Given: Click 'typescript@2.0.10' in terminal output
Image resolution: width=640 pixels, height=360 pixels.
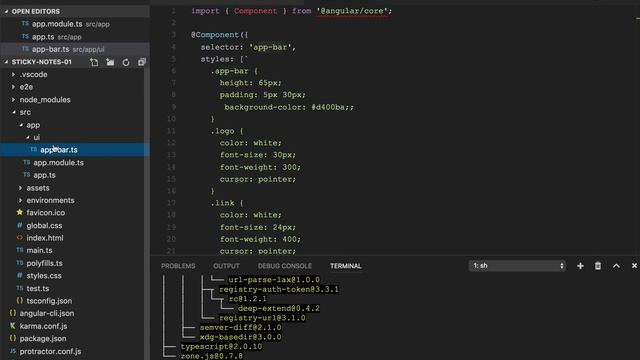Looking at the screenshot, I should pyautogui.click(x=222, y=347).
